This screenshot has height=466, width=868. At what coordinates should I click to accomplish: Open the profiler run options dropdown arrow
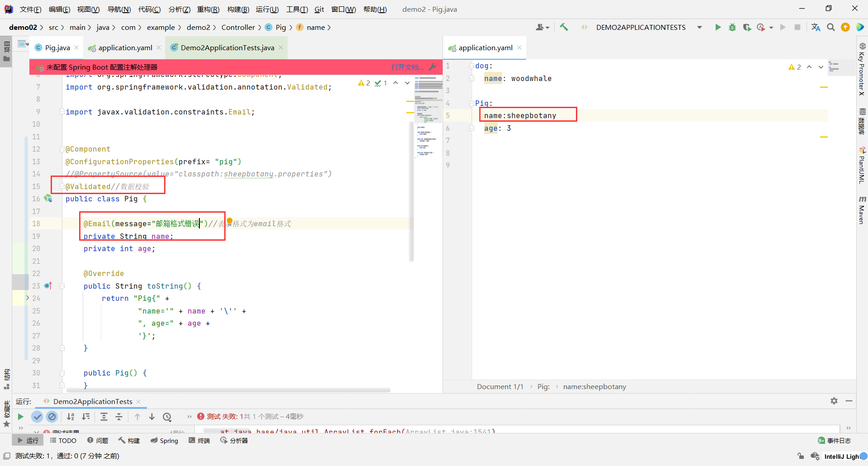pyautogui.click(x=771, y=28)
